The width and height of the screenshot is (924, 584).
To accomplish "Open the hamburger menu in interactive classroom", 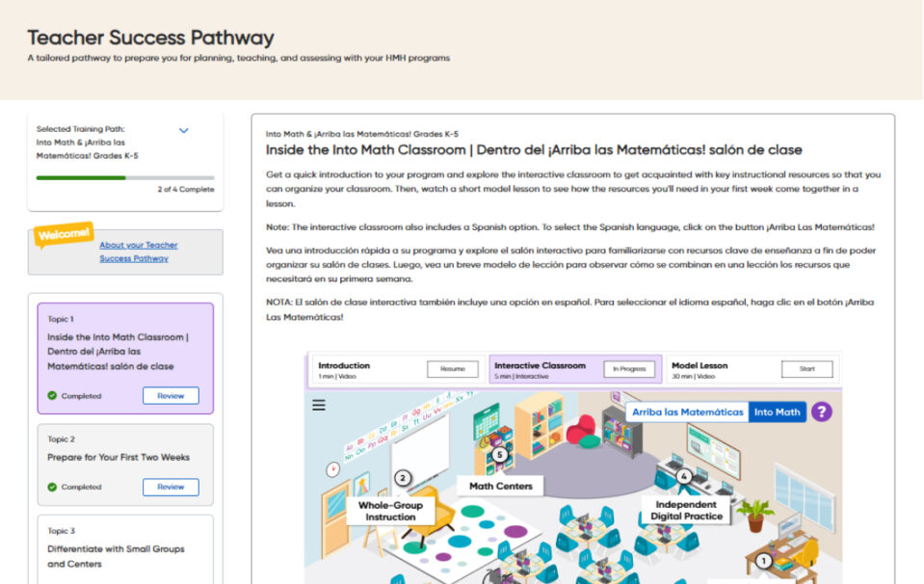I will click(x=319, y=405).
